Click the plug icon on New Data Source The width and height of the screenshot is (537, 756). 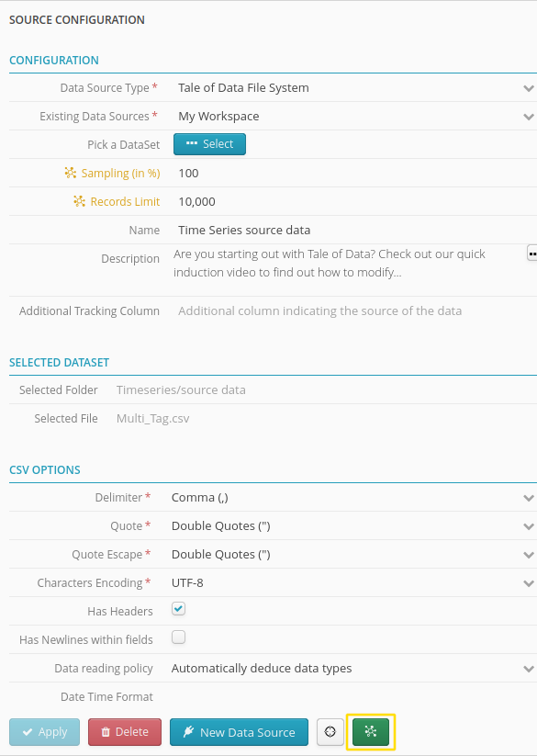[188, 732]
